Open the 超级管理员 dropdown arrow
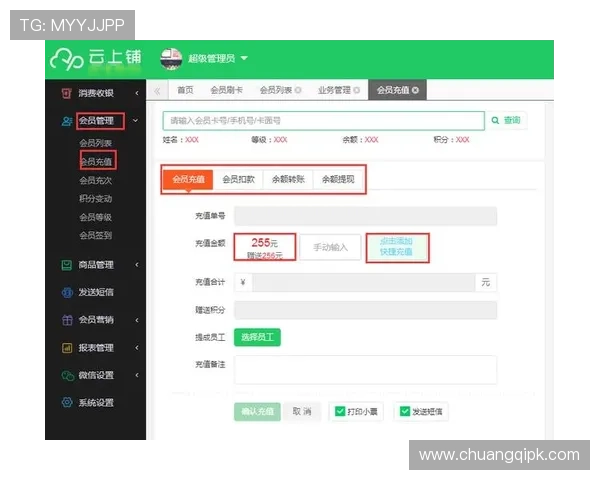This screenshot has height=480, width=600. tap(244, 59)
